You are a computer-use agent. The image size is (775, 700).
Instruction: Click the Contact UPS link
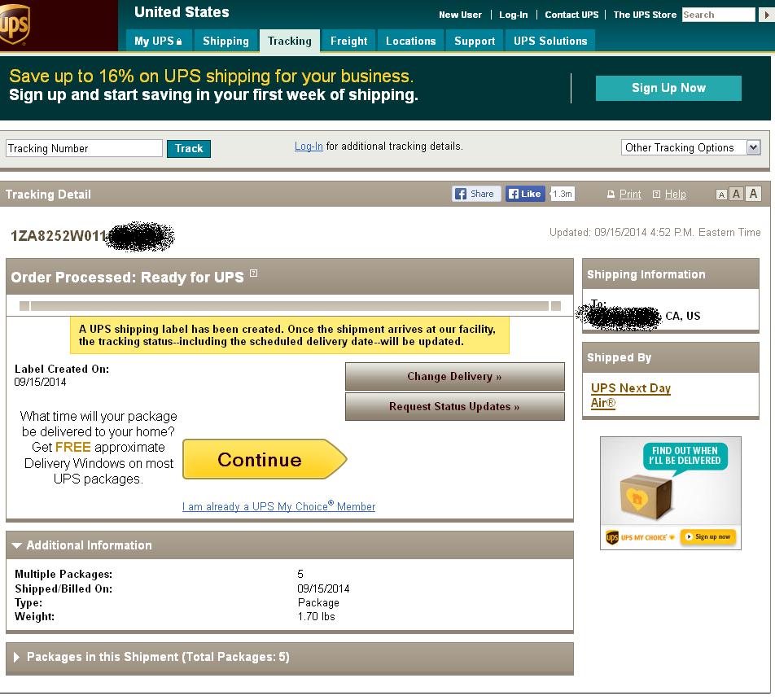[x=571, y=15]
